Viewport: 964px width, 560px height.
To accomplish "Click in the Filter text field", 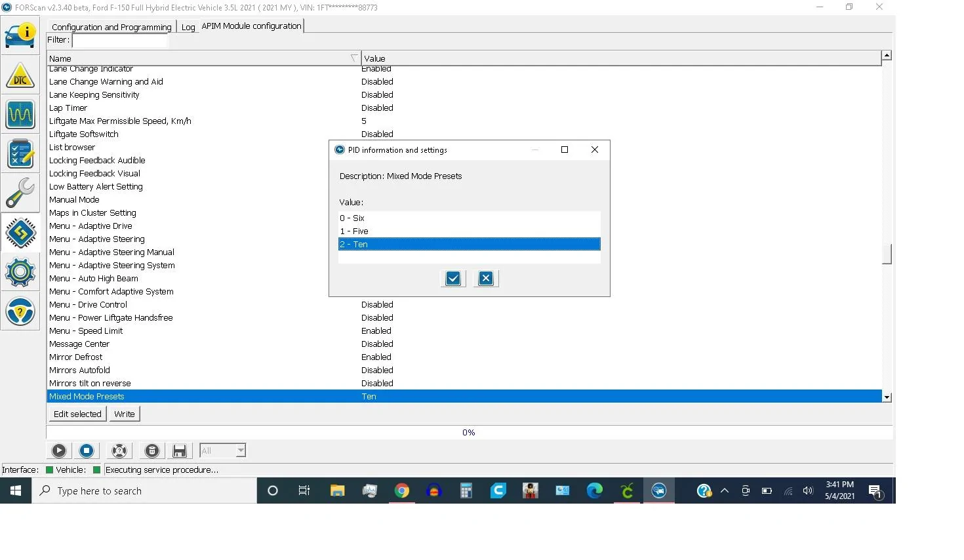I will click(x=120, y=40).
